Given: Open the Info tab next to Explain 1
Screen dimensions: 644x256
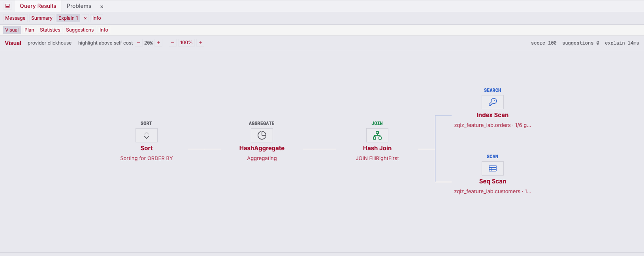Looking at the screenshot, I should click(x=97, y=18).
